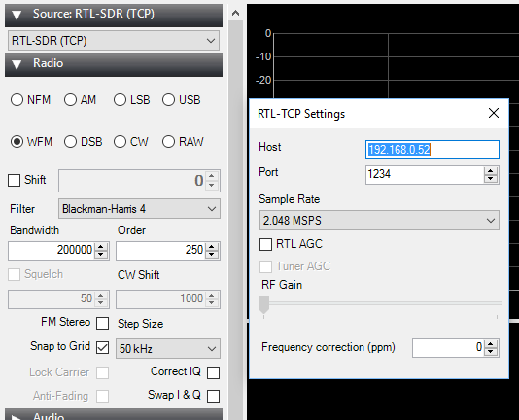Image resolution: width=519 pixels, height=420 pixels.
Task: Increase Frequency correction with up arrow
Action: point(491,344)
